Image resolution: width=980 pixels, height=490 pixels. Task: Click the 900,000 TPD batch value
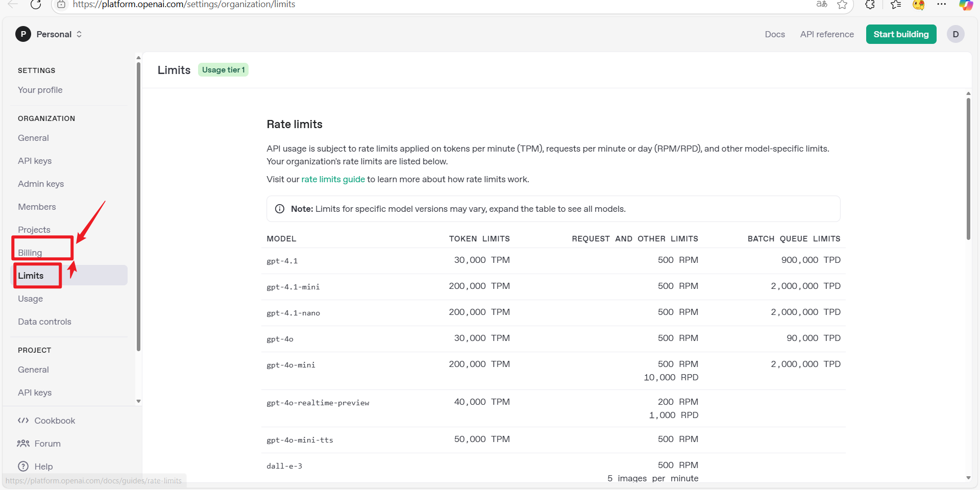(x=811, y=260)
